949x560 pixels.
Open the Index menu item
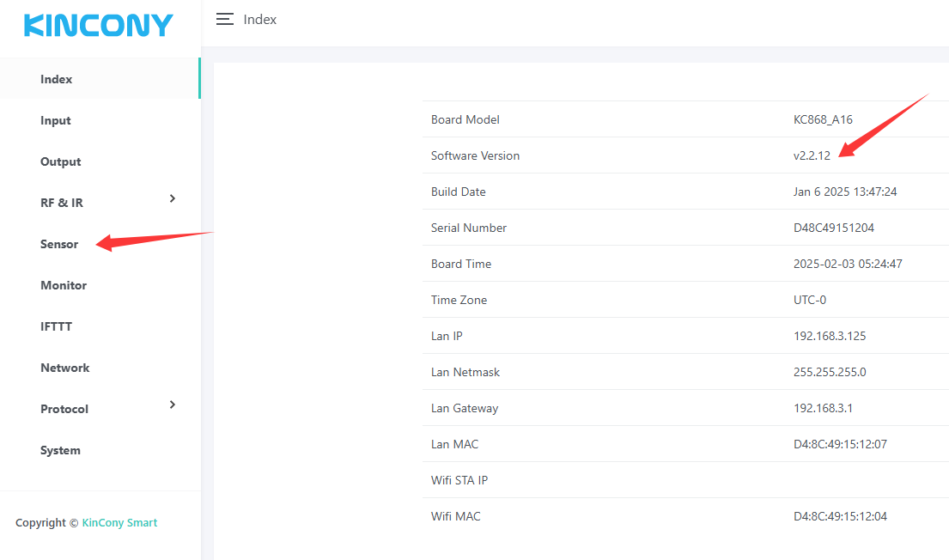(57, 79)
